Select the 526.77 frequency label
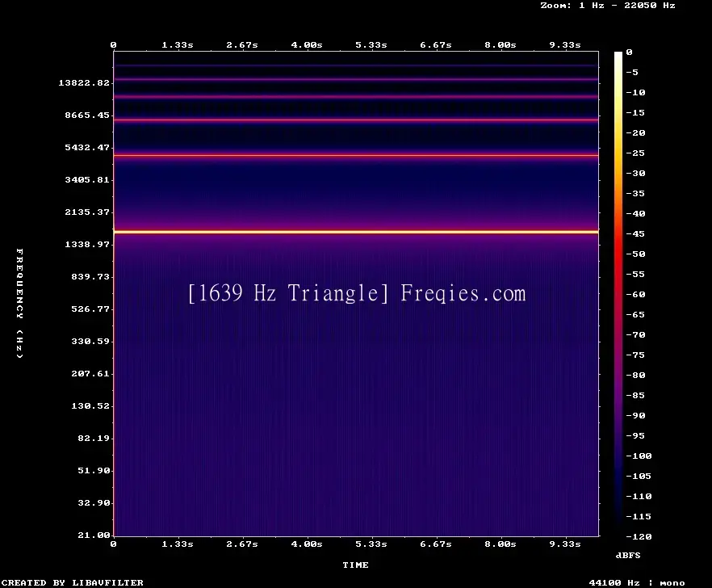This screenshot has width=712, height=588. pos(90,309)
